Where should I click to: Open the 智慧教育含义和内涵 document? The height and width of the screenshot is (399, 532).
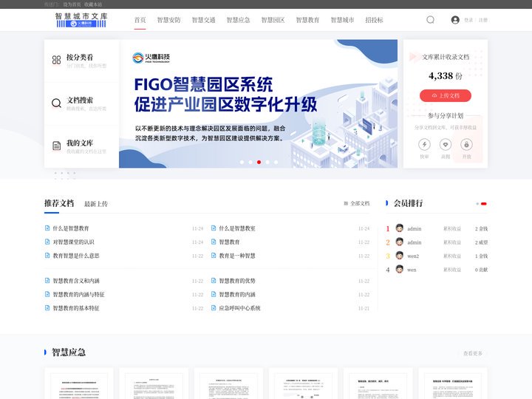click(x=76, y=281)
